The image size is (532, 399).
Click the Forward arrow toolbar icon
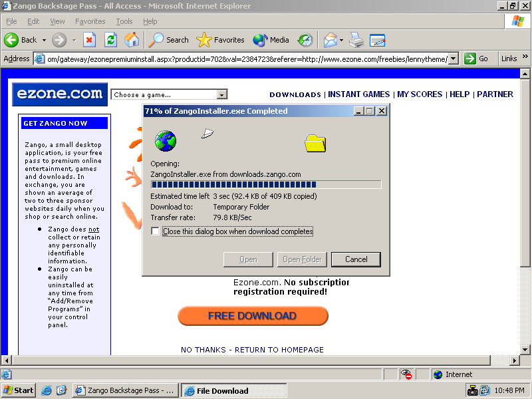(x=59, y=40)
